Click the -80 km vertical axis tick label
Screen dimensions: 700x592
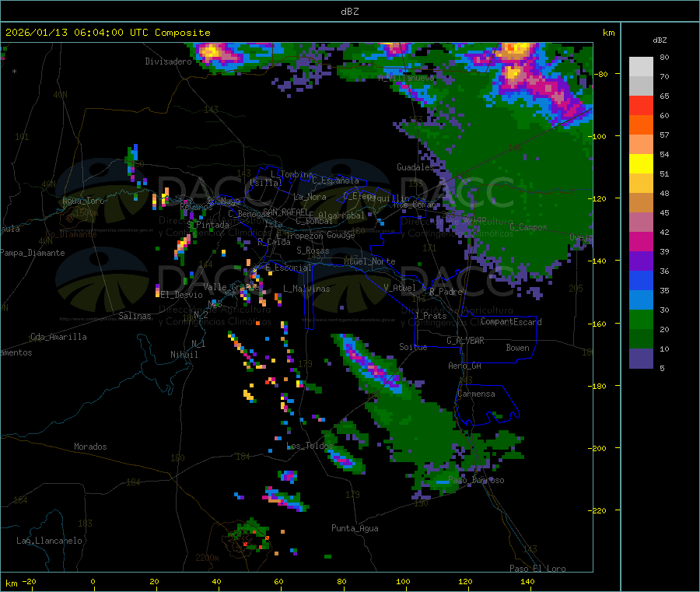[x=601, y=74]
